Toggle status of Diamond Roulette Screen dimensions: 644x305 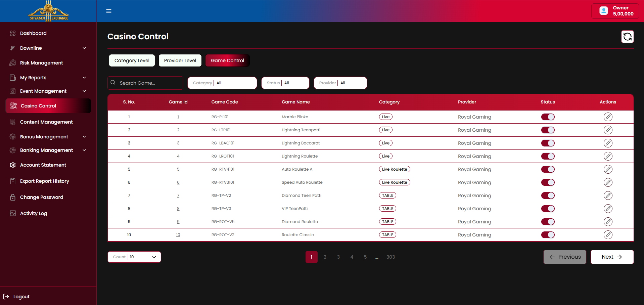[x=548, y=222]
